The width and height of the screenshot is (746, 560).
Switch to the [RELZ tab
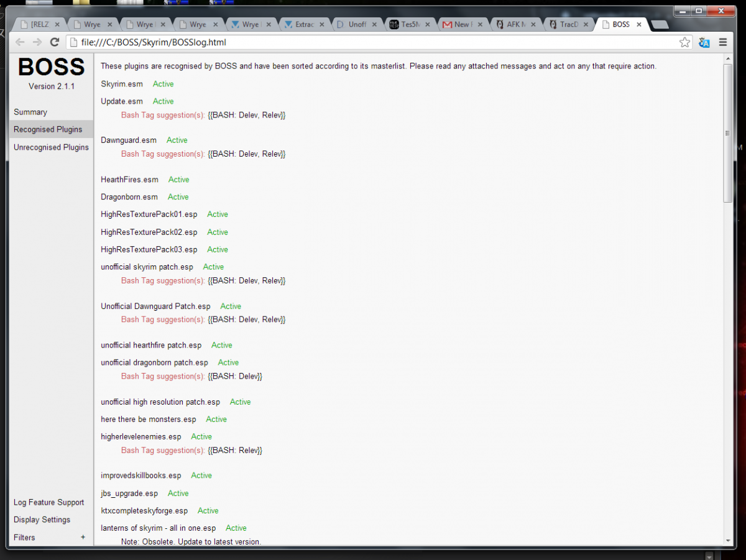(40, 25)
